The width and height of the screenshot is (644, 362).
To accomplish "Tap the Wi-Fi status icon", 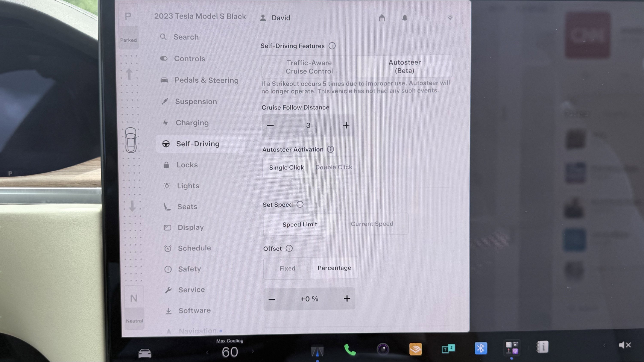I will click(450, 18).
